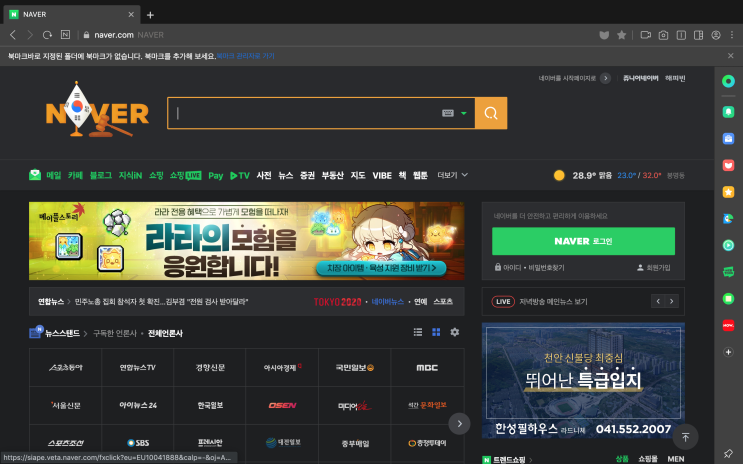Open 지식iN from the service menu
743x464 pixels.
coord(130,175)
